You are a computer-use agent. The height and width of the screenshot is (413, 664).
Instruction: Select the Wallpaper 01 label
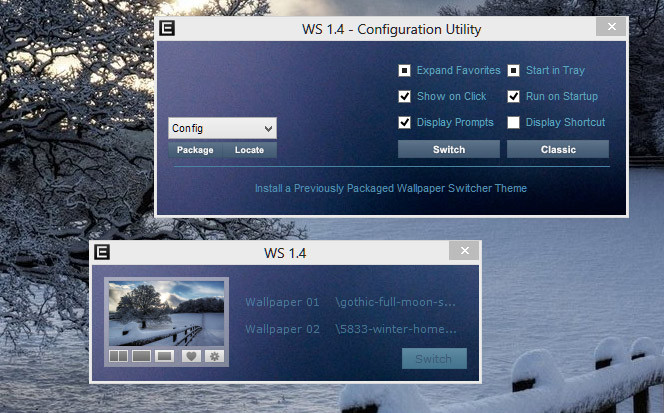[x=282, y=302]
